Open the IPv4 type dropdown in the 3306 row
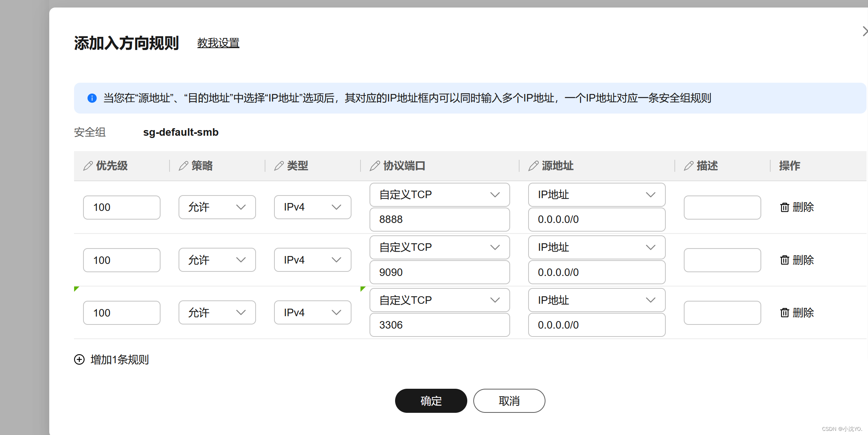Screen dimensions: 868x435 click(313, 312)
